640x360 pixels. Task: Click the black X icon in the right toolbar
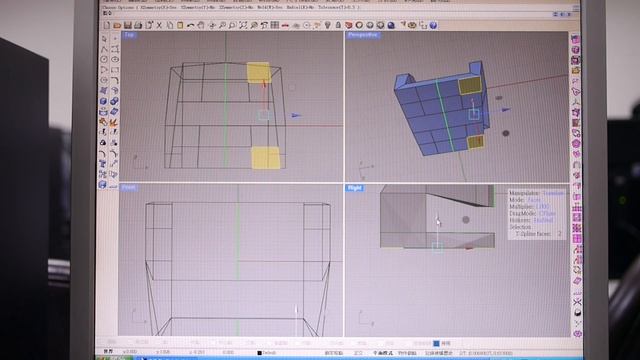click(577, 302)
